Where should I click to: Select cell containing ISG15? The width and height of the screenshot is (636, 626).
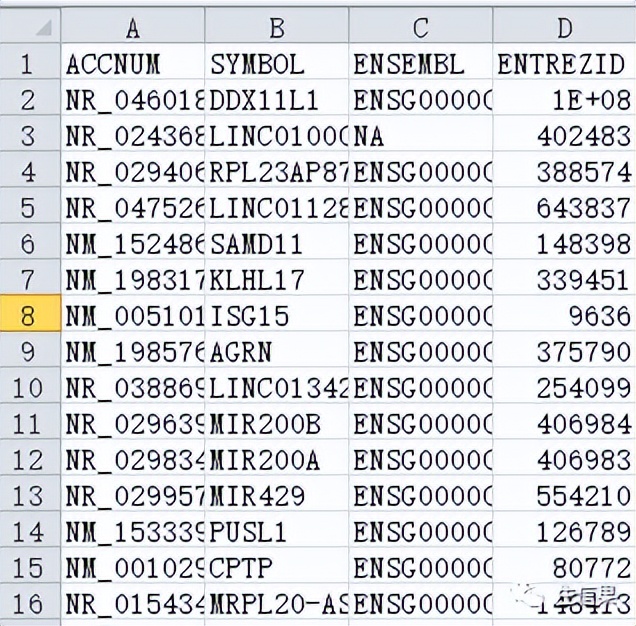coord(277,313)
